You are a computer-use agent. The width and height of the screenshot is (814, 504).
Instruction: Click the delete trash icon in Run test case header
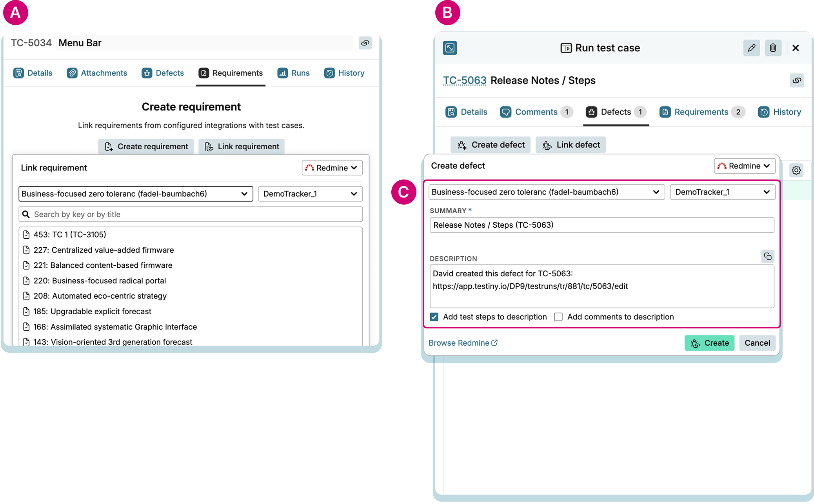(773, 48)
